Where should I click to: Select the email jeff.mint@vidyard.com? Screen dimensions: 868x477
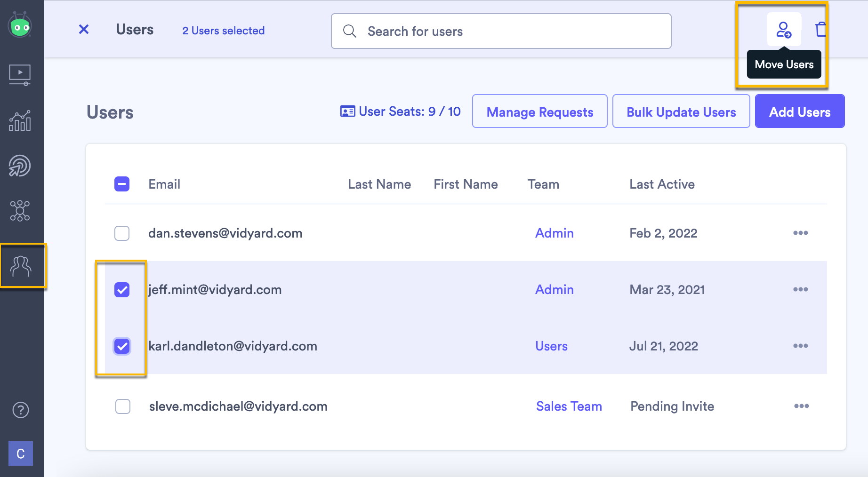[215, 290]
